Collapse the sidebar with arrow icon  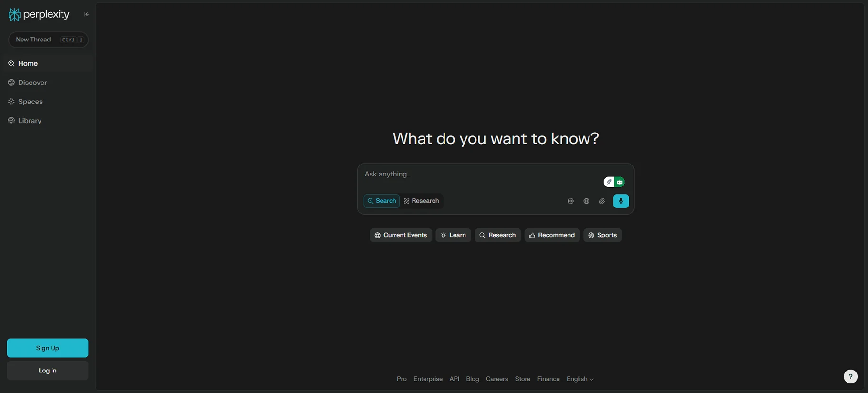(86, 14)
